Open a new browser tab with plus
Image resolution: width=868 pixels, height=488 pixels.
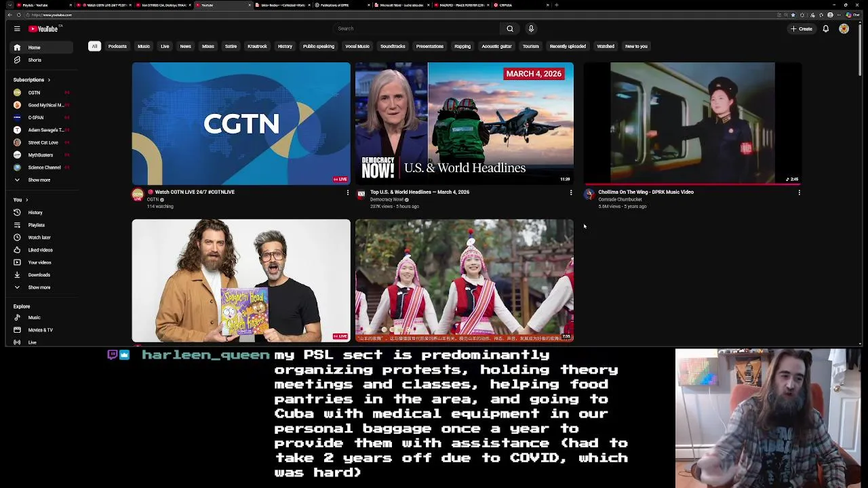point(557,5)
